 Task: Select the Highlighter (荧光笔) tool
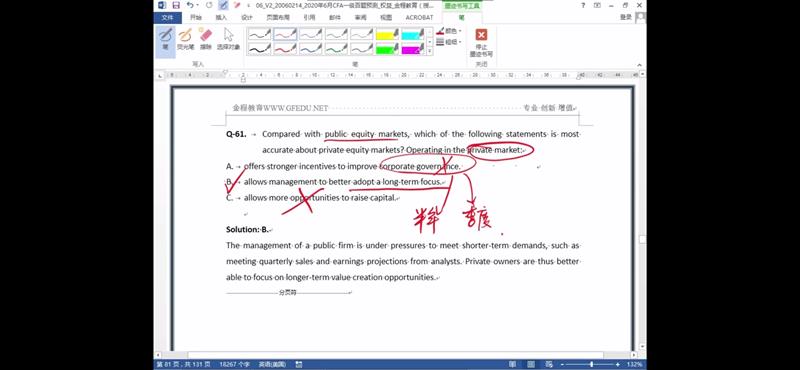click(185, 39)
